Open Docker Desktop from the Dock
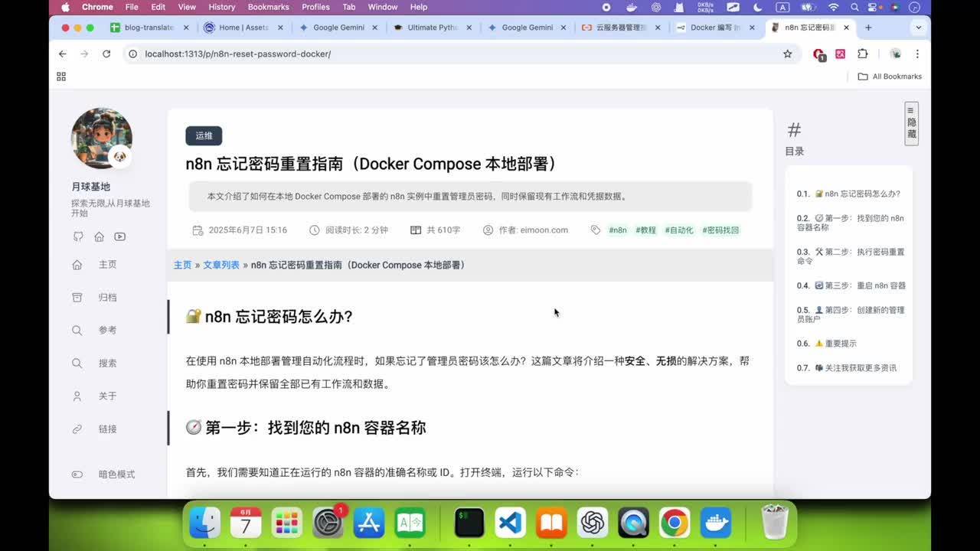 [715, 523]
